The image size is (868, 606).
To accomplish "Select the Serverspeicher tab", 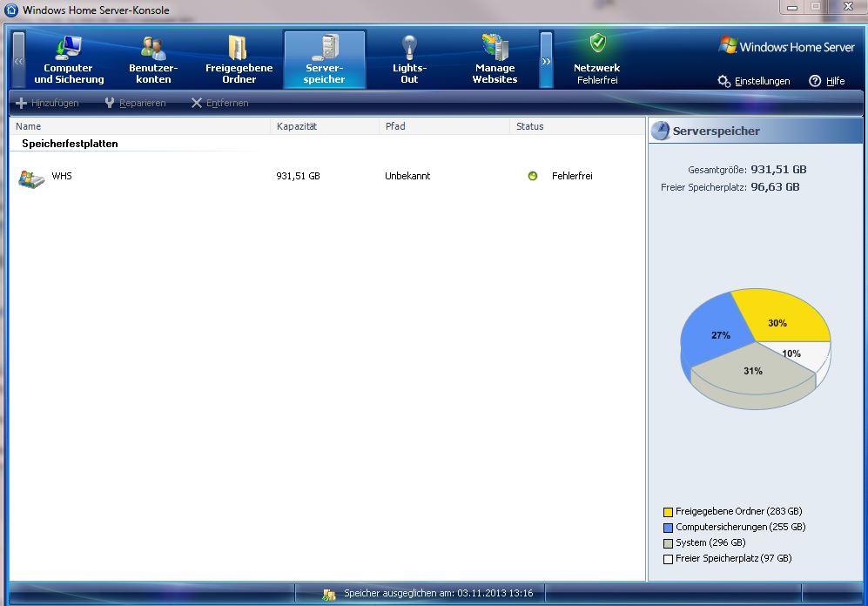I will 325,59.
